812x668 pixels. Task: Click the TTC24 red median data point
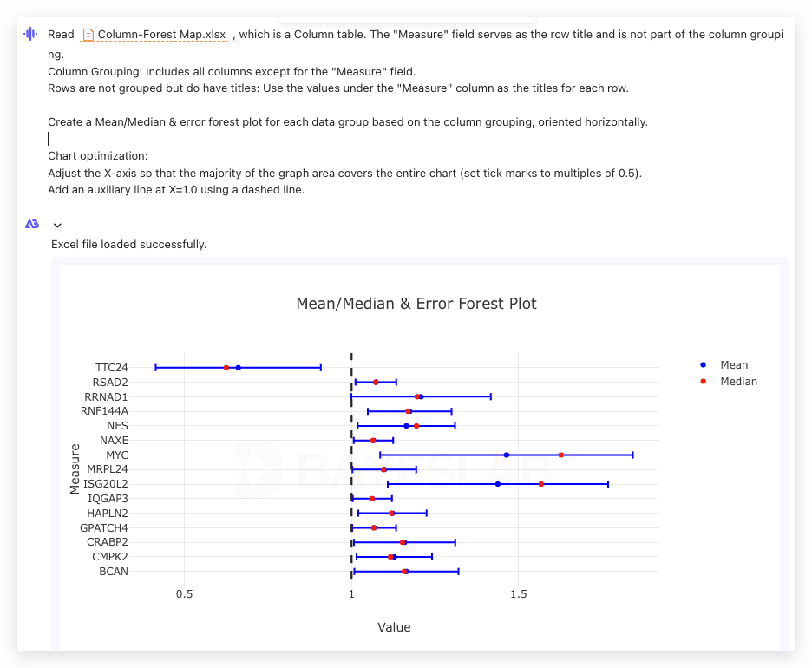[x=226, y=368]
